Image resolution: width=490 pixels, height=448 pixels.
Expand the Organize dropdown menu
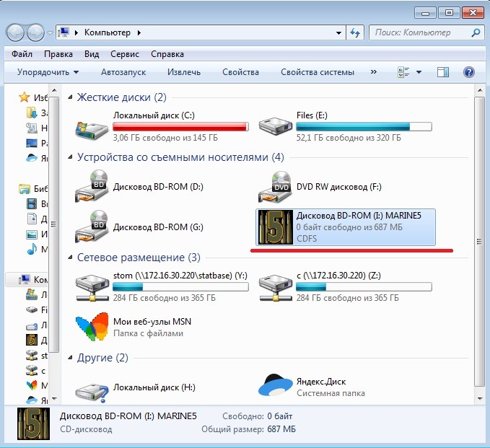point(48,72)
